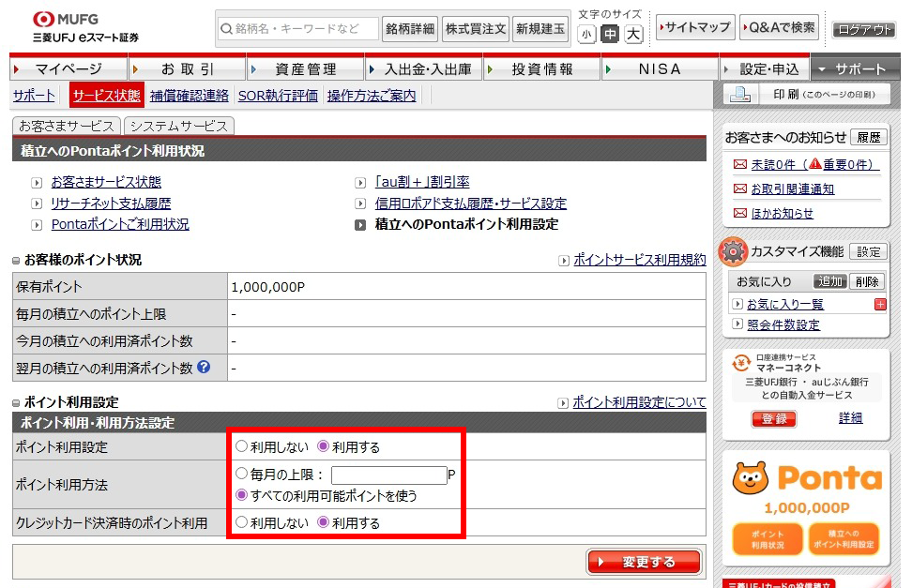Click the envelope icon next to 未読0件
This screenshot has height=588, width=912.
tap(740, 165)
